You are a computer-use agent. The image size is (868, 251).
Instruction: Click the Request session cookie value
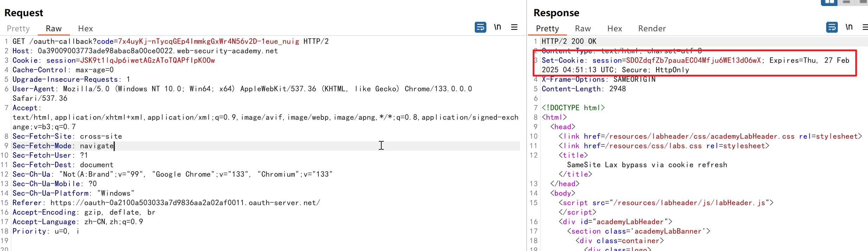coord(148,60)
